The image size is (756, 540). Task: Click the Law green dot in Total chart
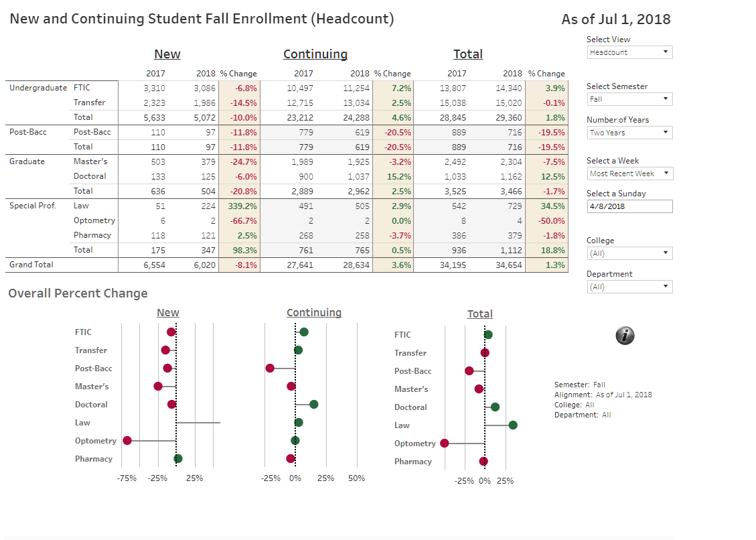pyautogui.click(x=513, y=425)
